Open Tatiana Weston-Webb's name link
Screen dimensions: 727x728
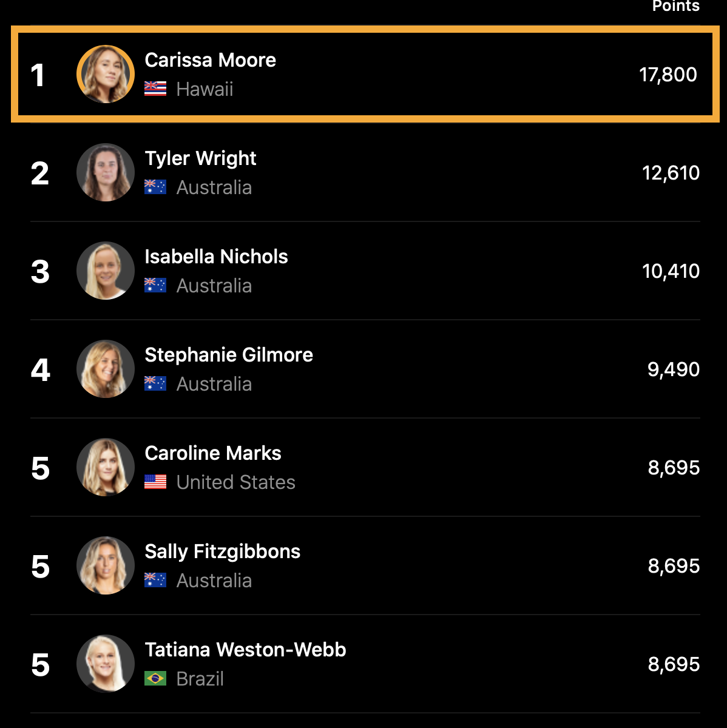coord(245,650)
